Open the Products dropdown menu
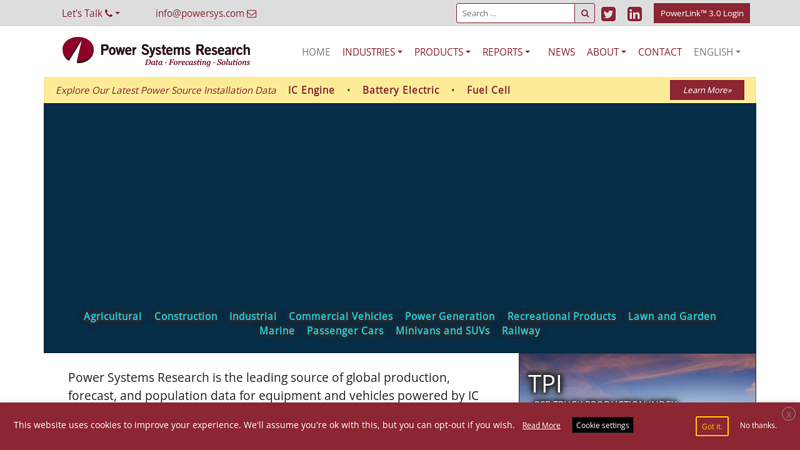The width and height of the screenshot is (800, 450). (x=442, y=52)
